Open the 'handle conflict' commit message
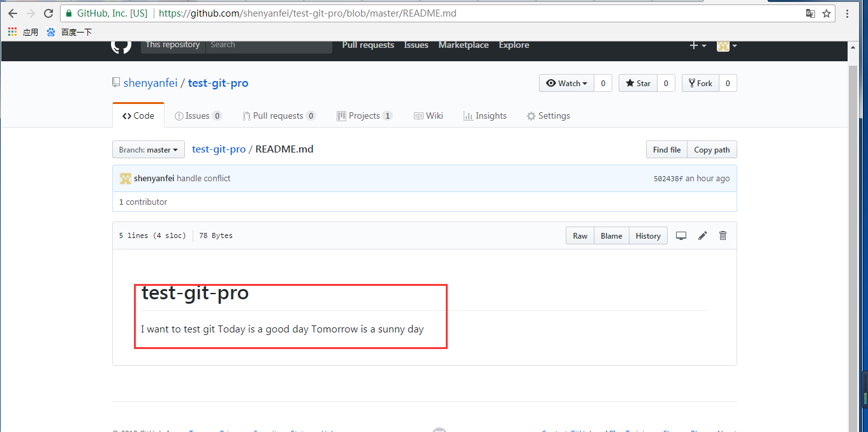The width and height of the screenshot is (868, 432). [203, 179]
